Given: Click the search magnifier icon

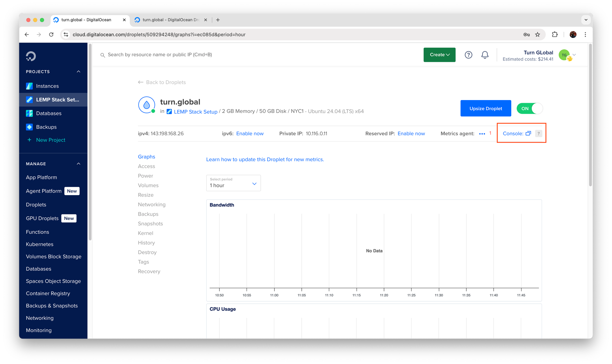Looking at the screenshot, I should click(103, 55).
